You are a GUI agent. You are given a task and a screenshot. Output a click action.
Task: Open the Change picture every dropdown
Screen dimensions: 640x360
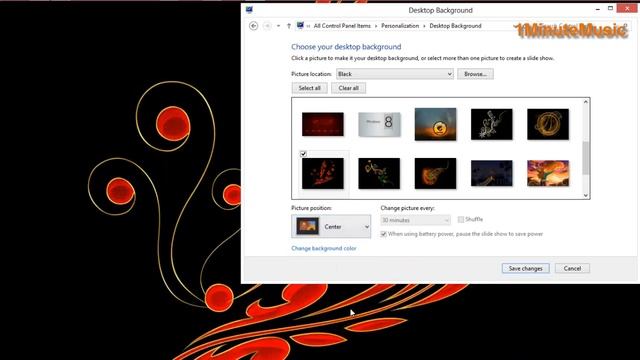[x=415, y=220]
